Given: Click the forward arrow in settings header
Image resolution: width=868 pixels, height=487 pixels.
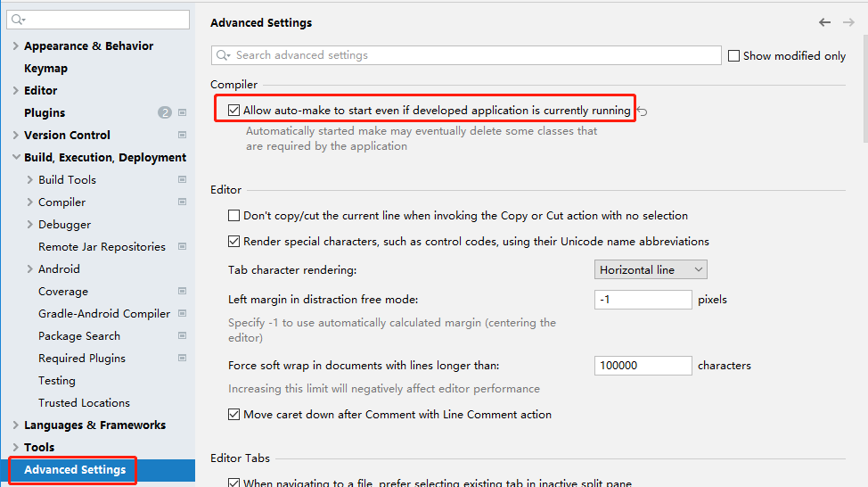Looking at the screenshot, I should [848, 22].
